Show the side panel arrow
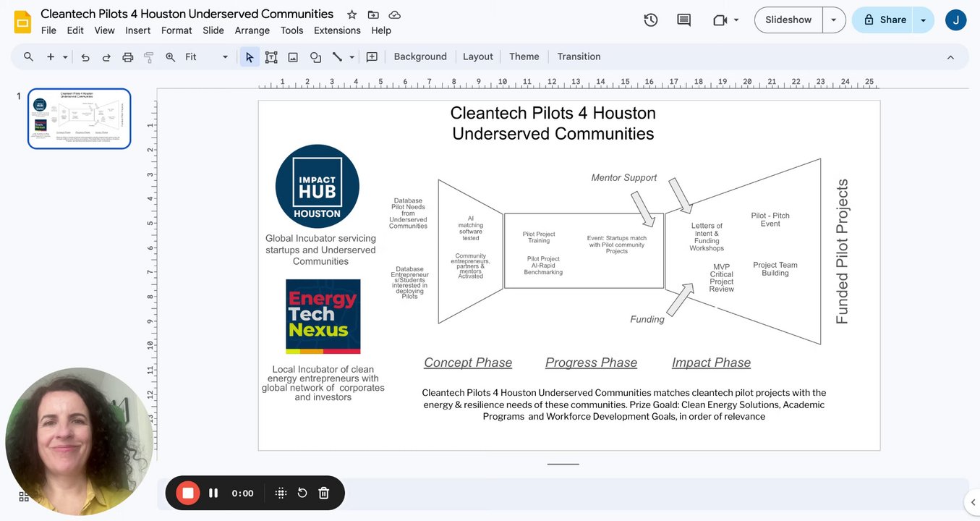Image resolution: width=980 pixels, height=521 pixels. coord(971,502)
